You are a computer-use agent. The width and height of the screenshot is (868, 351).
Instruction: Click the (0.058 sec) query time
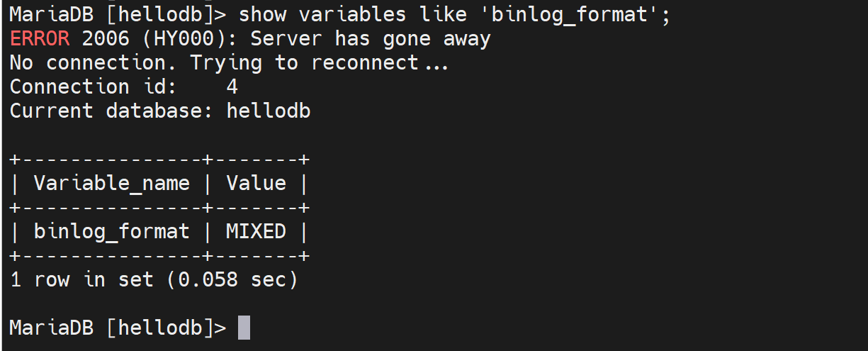(232, 279)
